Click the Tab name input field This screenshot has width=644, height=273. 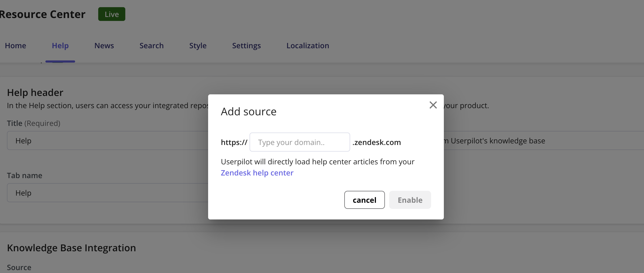108,193
